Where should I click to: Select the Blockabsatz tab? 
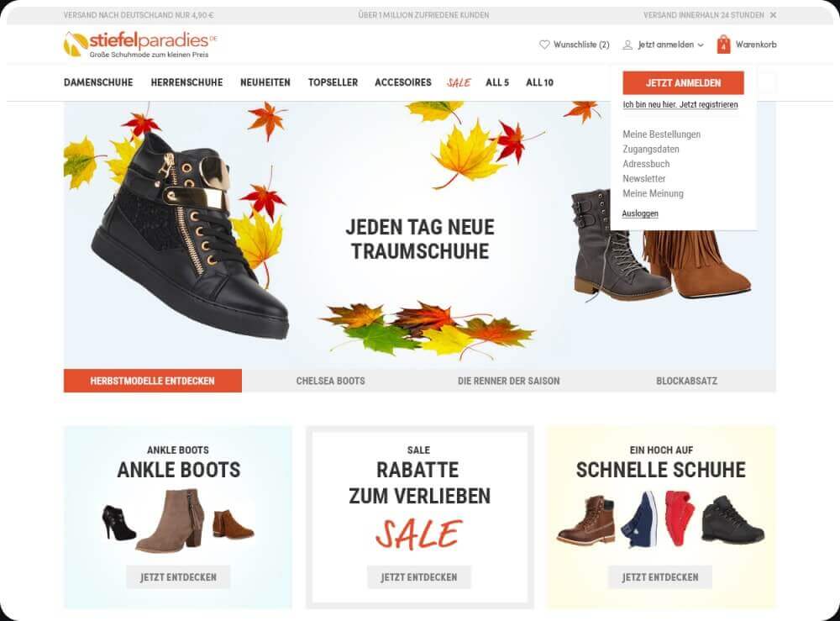(687, 381)
